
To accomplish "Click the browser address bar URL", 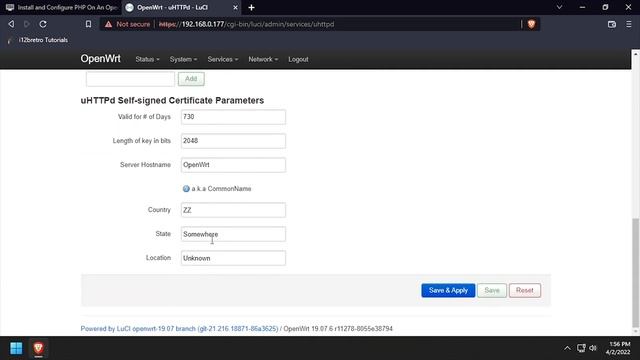I will pyautogui.click(x=247, y=24).
